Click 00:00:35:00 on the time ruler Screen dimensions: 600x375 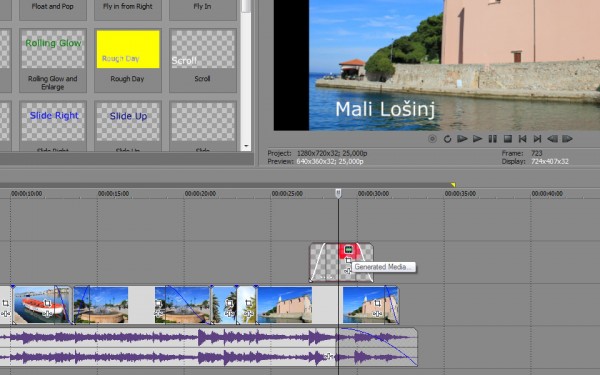point(460,194)
